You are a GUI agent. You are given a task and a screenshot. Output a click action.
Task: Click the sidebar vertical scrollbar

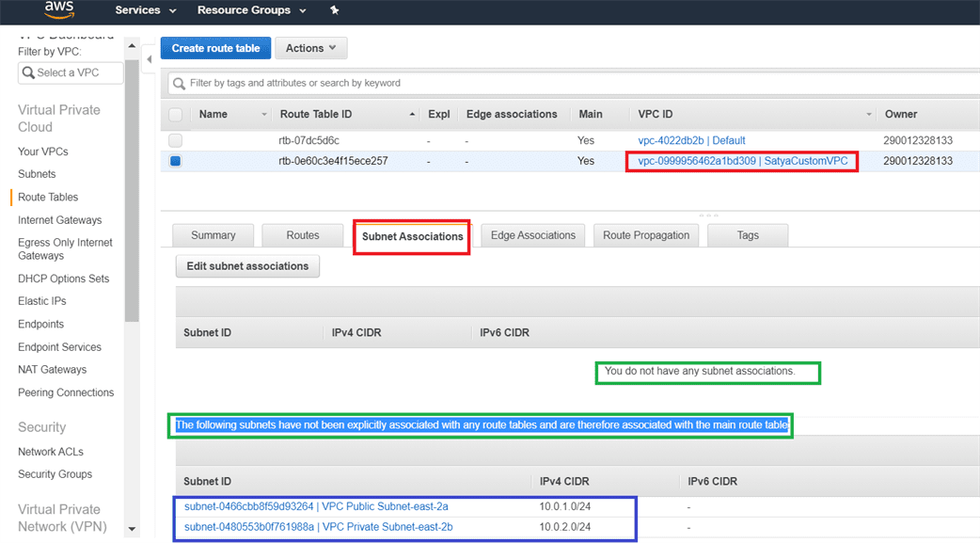click(x=132, y=188)
